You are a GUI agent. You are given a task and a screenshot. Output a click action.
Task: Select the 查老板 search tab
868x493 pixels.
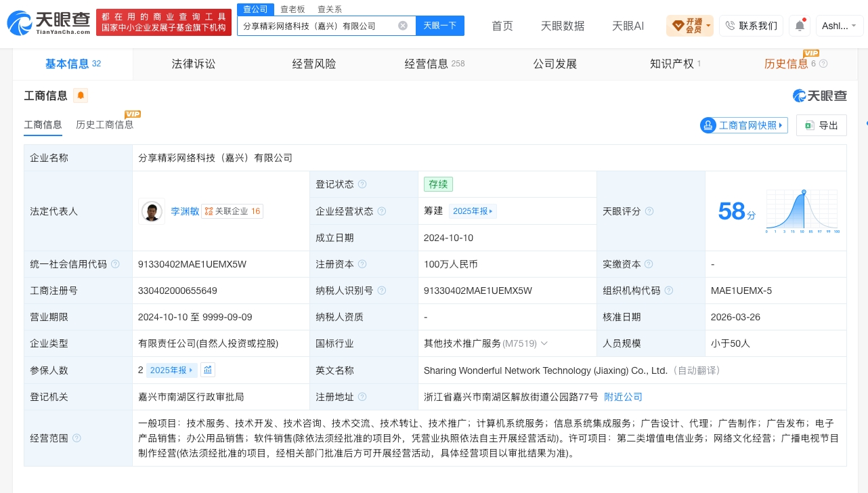coord(292,9)
